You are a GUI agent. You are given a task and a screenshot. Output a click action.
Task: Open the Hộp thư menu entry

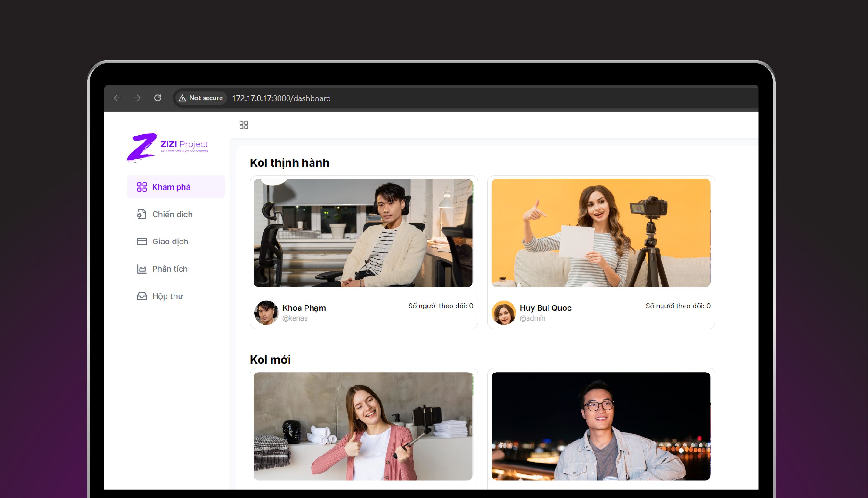(x=167, y=296)
